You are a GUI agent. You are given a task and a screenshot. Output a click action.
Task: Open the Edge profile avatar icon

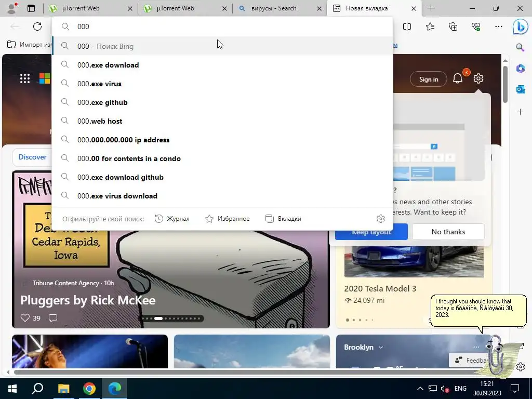tap(12, 8)
